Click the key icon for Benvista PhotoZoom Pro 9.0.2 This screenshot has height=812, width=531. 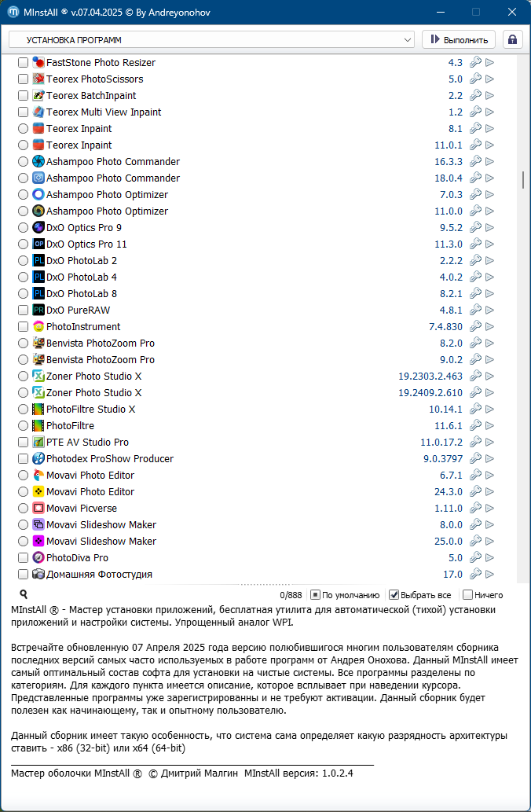pyautogui.click(x=476, y=360)
